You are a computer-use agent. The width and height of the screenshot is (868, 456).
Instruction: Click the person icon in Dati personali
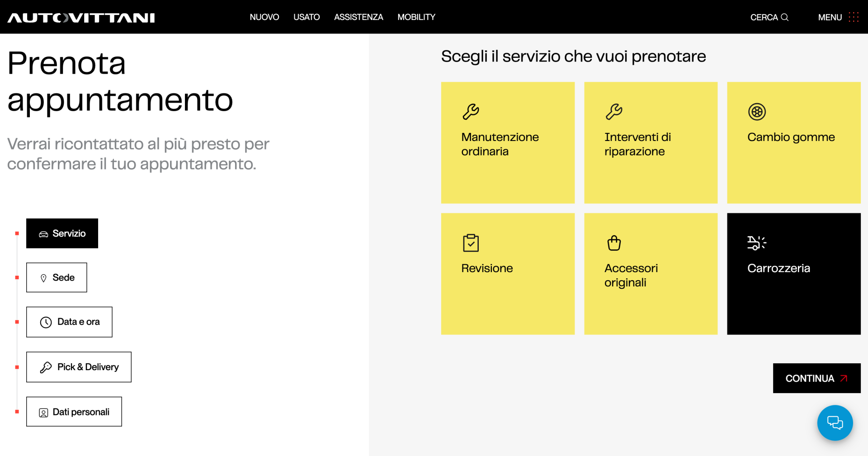(43, 413)
